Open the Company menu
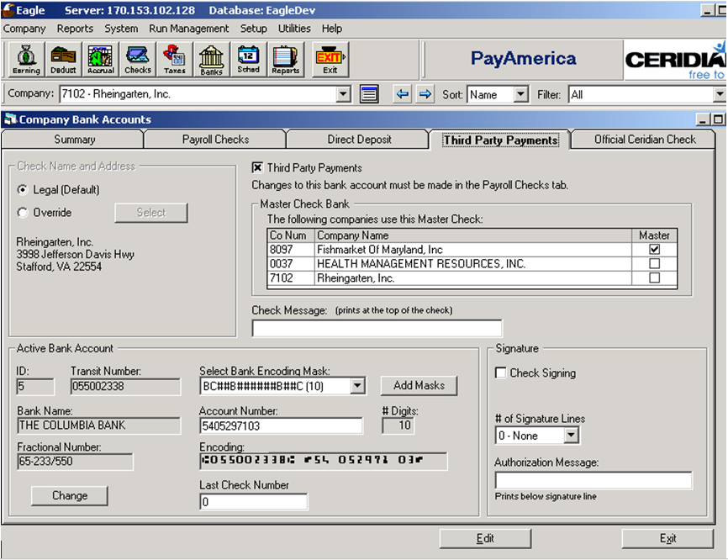728x560 pixels. [x=24, y=29]
